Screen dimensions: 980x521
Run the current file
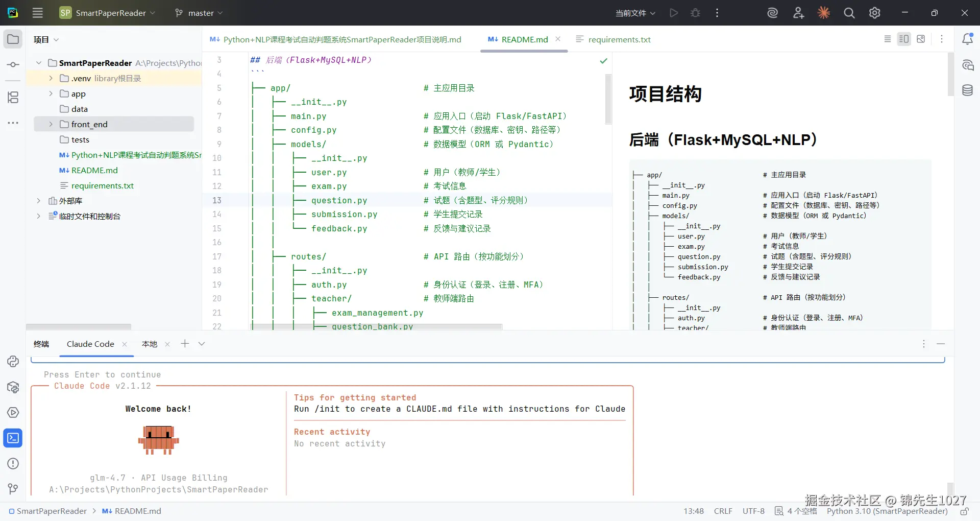click(x=674, y=13)
